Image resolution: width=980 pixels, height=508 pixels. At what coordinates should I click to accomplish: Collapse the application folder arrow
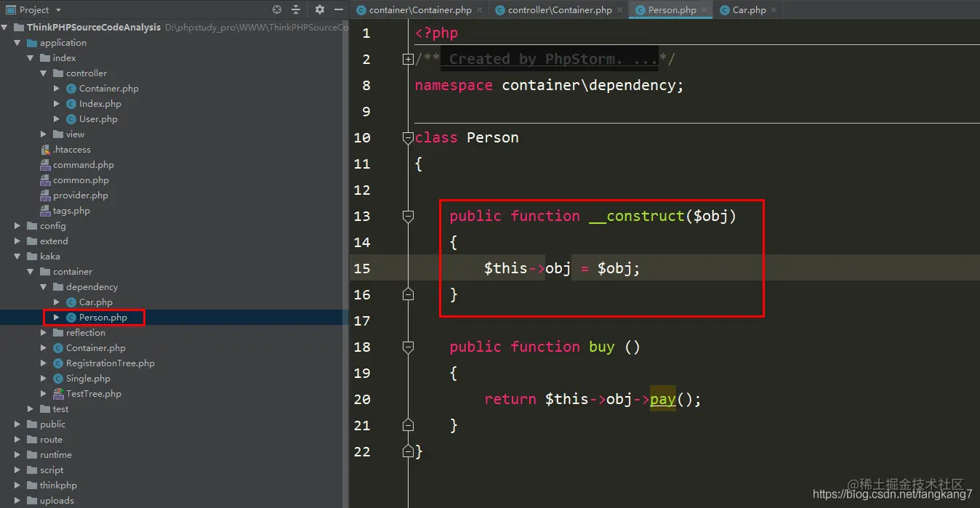[17, 43]
